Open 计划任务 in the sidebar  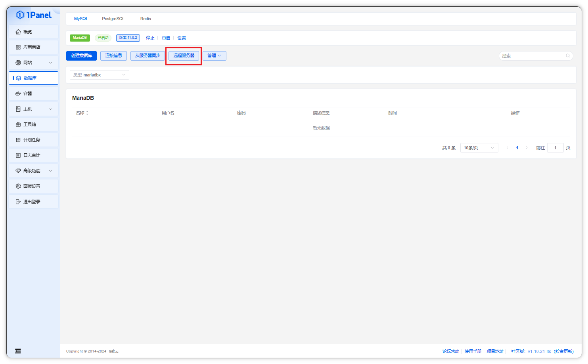pos(33,140)
